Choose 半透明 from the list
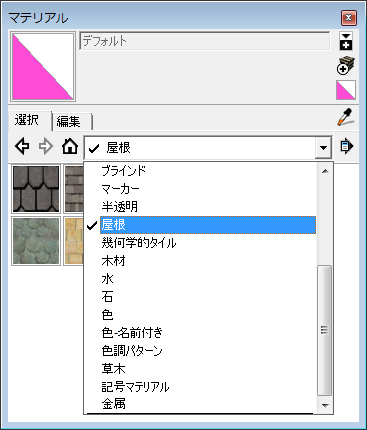367x430 pixels. click(208, 207)
